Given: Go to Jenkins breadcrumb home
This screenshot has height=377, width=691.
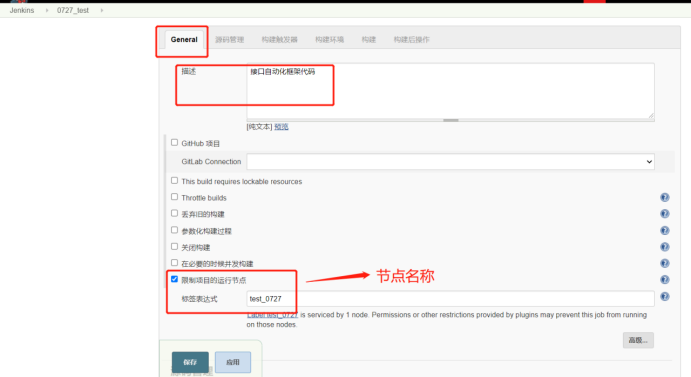Looking at the screenshot, I should (22, 10).
